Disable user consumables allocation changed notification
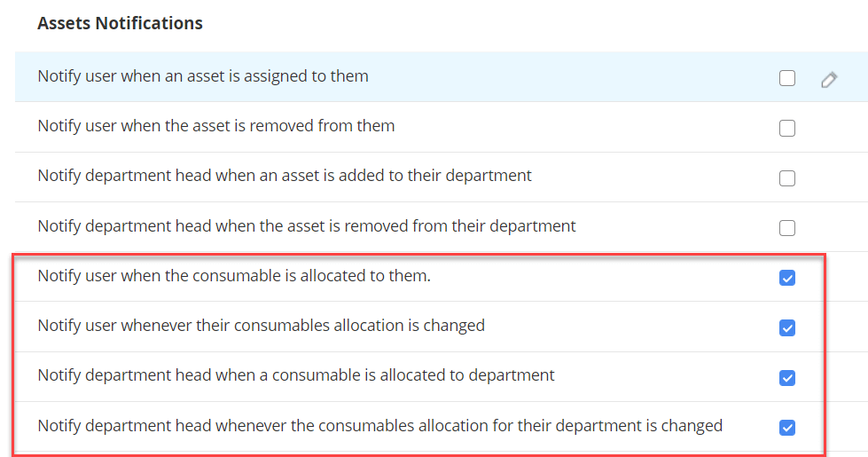The image size is (868, 457). click(787, 328)
